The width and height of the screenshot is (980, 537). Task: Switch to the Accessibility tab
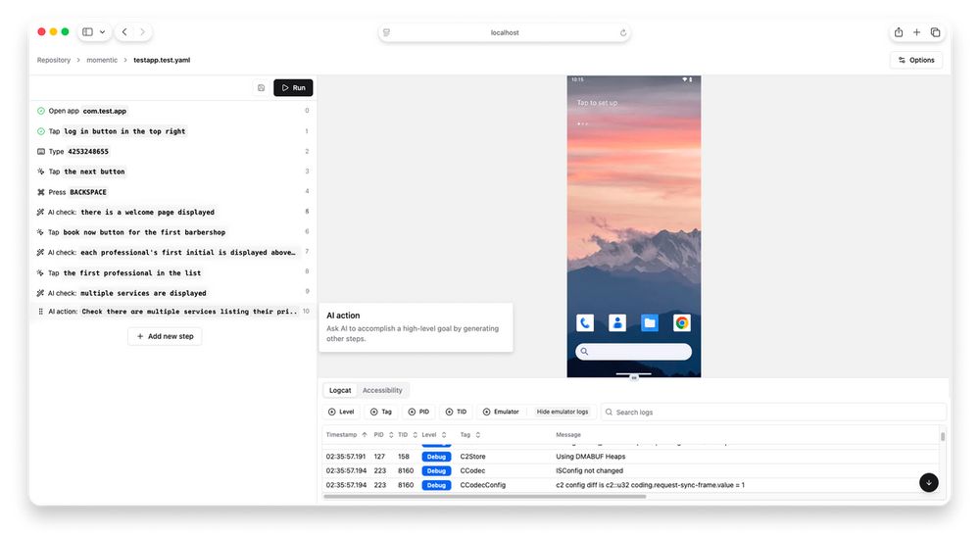click(382, 390)
